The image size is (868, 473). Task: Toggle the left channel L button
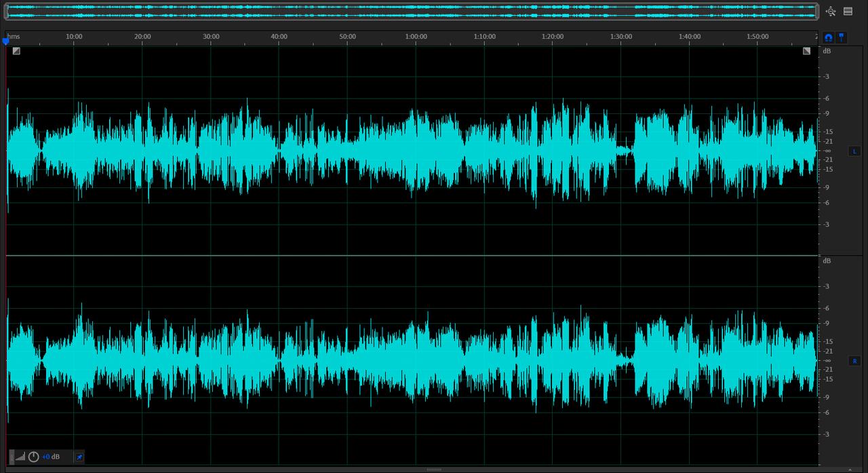coord(854,151)
